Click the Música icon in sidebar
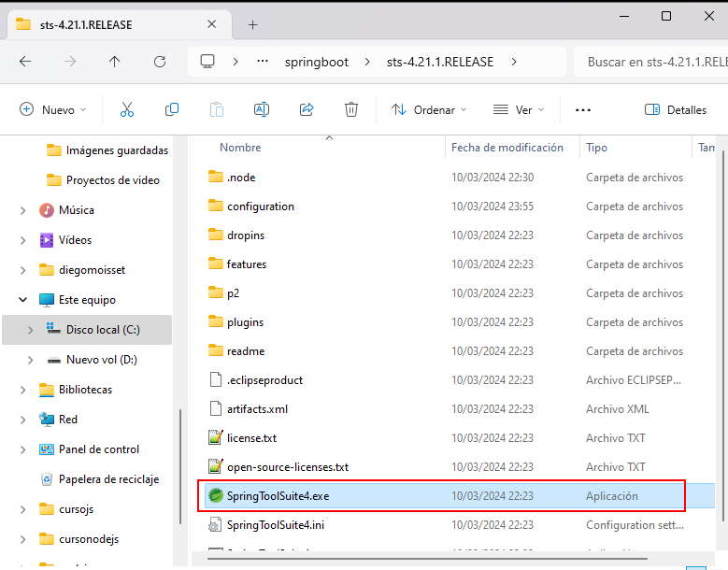This screenshot has width=728, height=570. tap(47, 210)
